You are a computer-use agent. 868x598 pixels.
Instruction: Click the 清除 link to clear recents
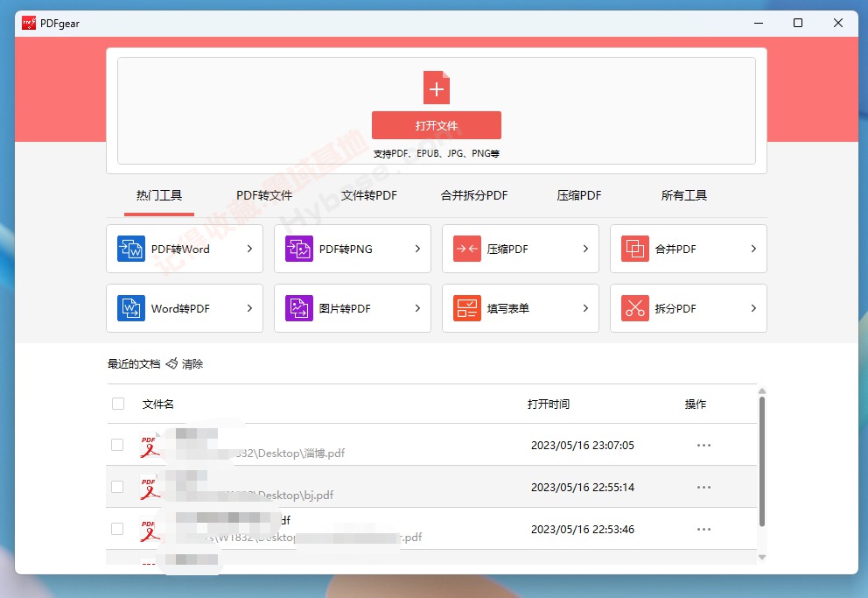(192, 363)
